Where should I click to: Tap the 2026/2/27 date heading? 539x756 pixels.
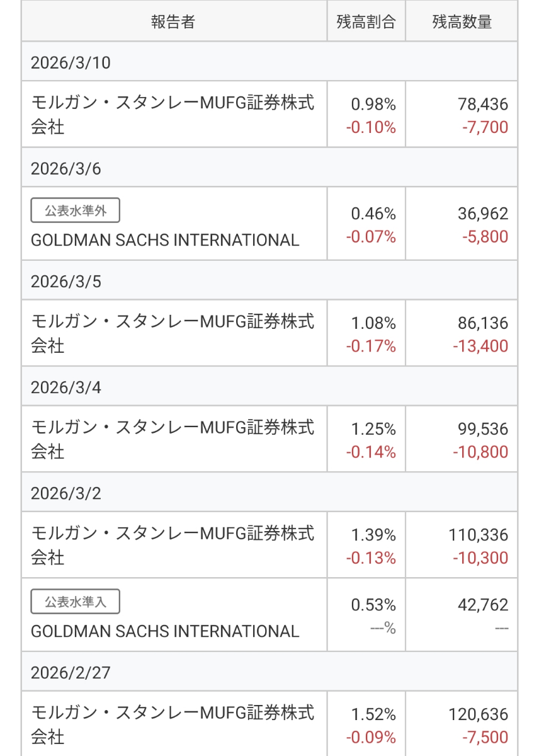[70, 672]
